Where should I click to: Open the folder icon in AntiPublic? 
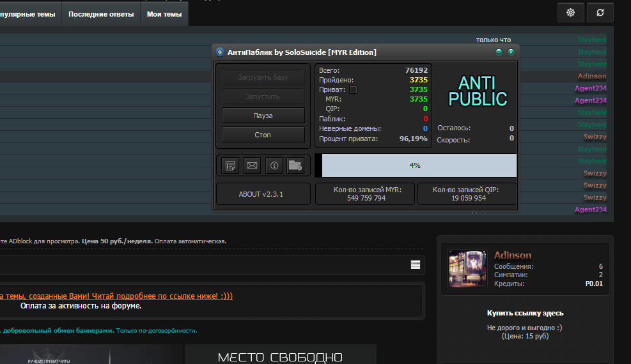click(x=295, y=165)
